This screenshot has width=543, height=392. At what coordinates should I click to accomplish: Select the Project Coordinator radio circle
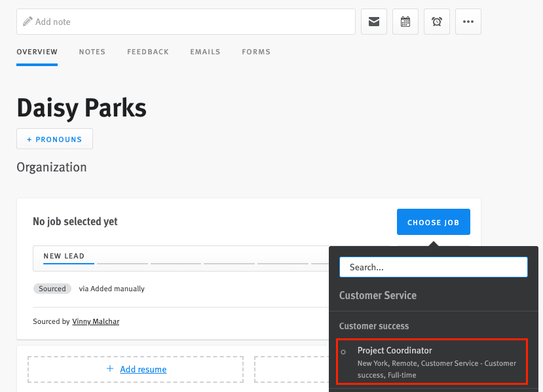coord(344,352)
